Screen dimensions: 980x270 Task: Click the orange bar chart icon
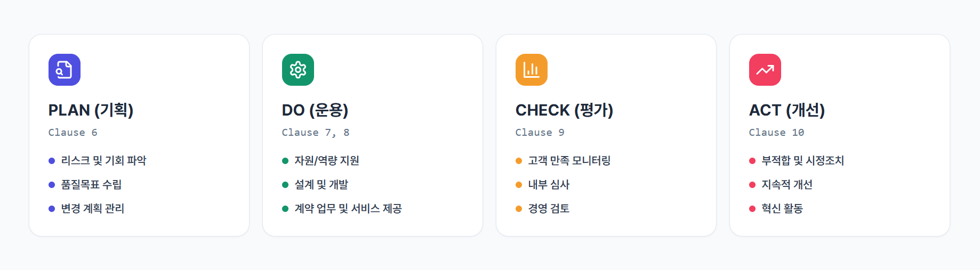point(532,70)
